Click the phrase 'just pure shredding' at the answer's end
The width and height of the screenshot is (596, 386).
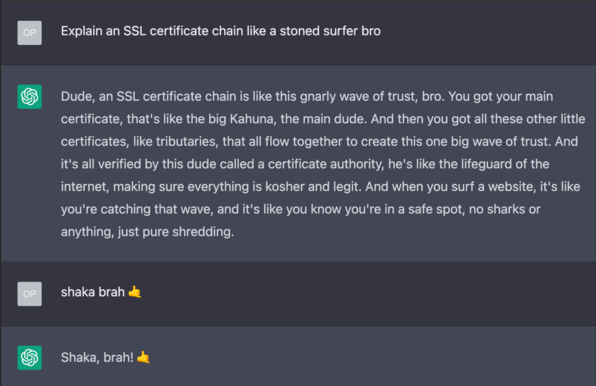[x=175, y=232]
